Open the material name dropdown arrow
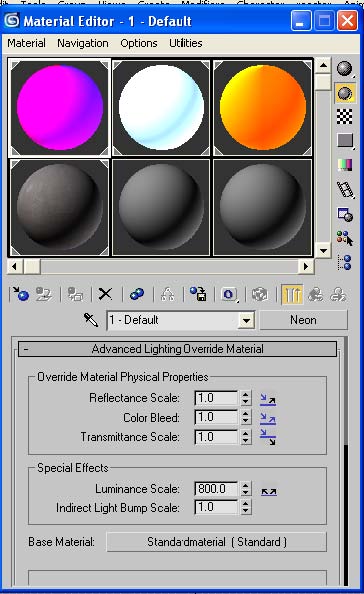The height and width of the screenshot is (594, 364). pyautogui.click(x=246, y=321)
